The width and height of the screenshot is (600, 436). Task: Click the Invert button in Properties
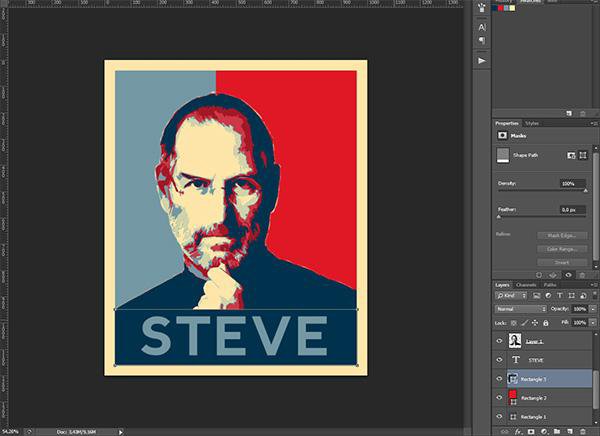(x=560, y=261)
